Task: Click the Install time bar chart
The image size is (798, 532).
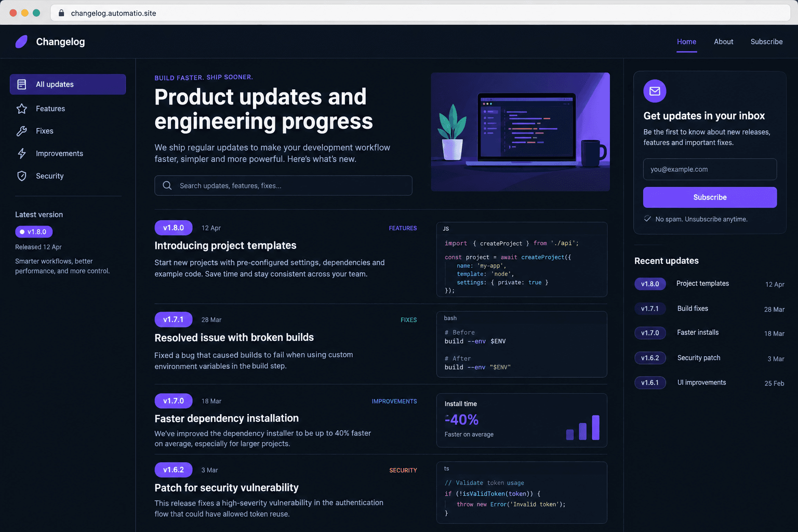Action: coord(583,428)
